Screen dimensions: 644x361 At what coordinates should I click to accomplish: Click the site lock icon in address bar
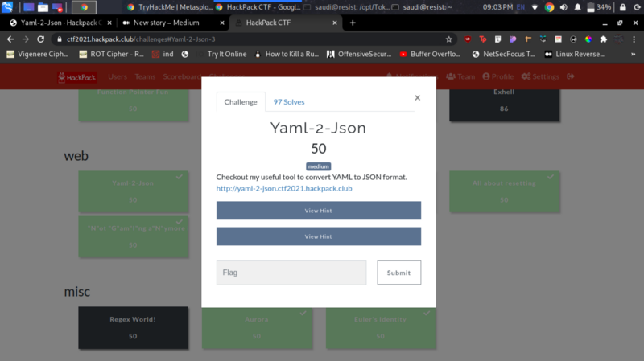59,39
